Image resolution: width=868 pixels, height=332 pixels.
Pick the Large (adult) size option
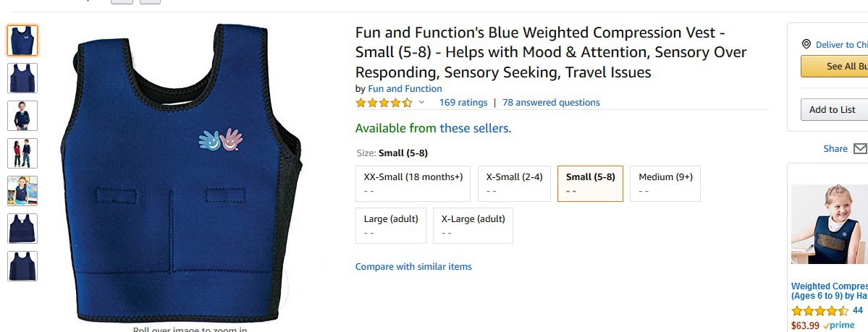click(x=391, y=226)
